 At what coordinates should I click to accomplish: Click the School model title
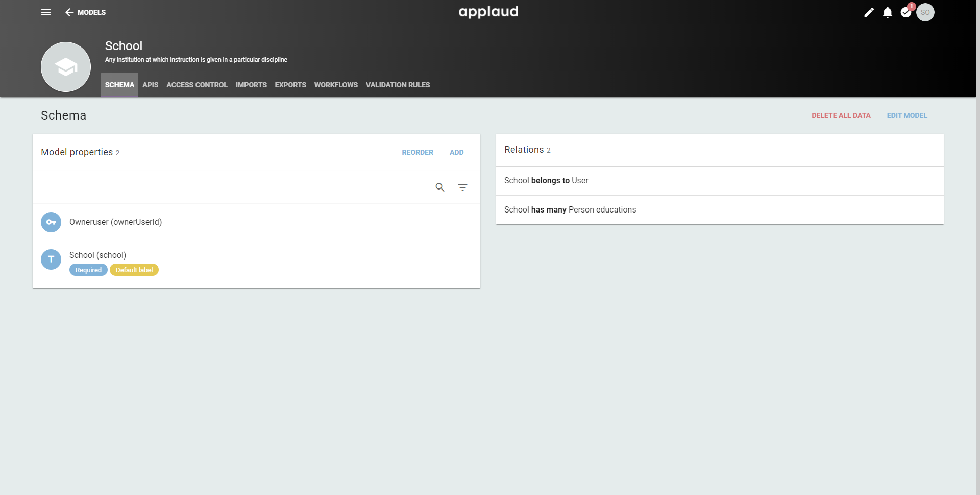[124, 46]
